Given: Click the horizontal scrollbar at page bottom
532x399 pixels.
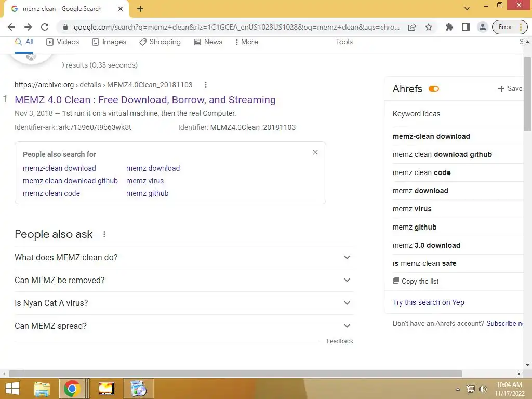Looking at the screenshot, I should coord(235,374).
